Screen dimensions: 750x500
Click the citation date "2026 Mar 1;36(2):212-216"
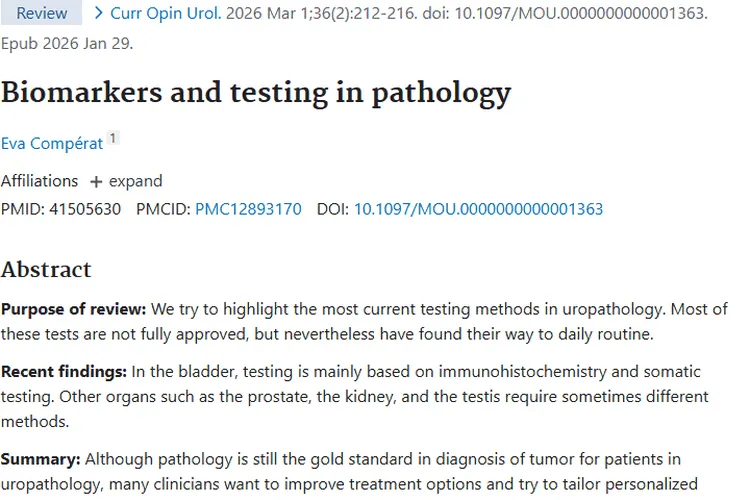tap(319, 14)
